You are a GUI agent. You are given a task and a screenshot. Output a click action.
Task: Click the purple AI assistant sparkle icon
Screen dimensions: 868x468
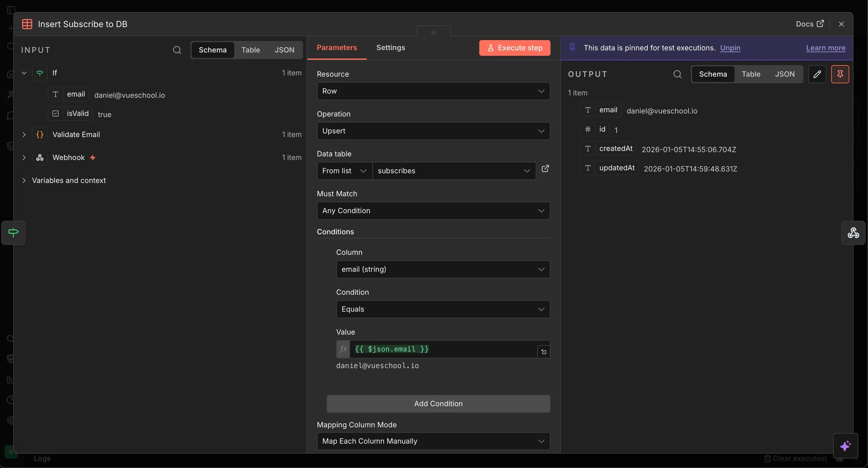[x=846, y=446]
